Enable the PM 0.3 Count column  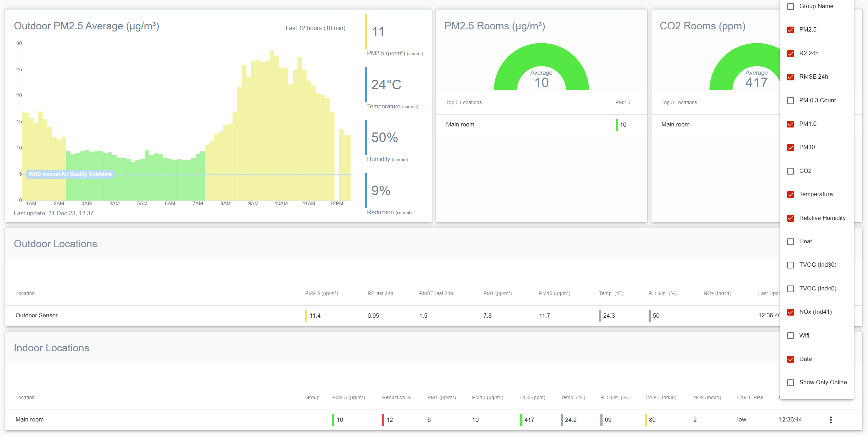click(790, 100)
